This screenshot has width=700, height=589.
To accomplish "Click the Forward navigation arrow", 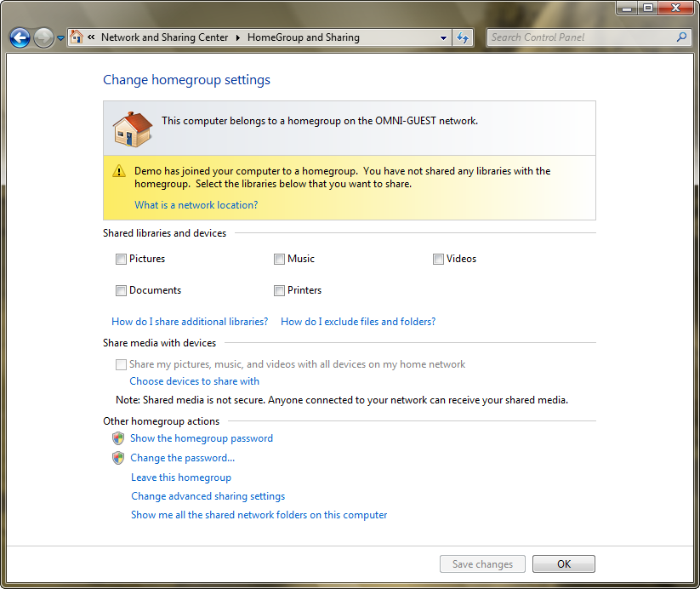I will pyautogui.click(x=43, y=37).
